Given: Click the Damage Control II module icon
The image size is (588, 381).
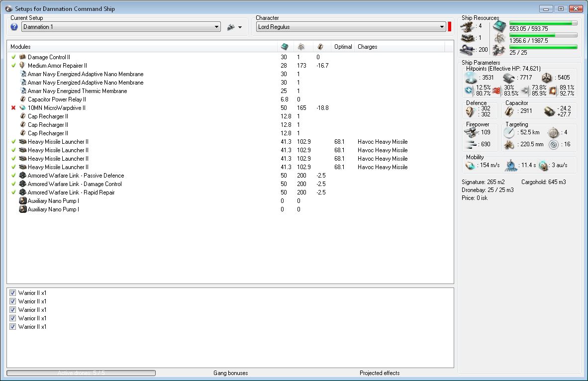Looking at the screenshot, I should pyautogui.click(x=22, y=57).
